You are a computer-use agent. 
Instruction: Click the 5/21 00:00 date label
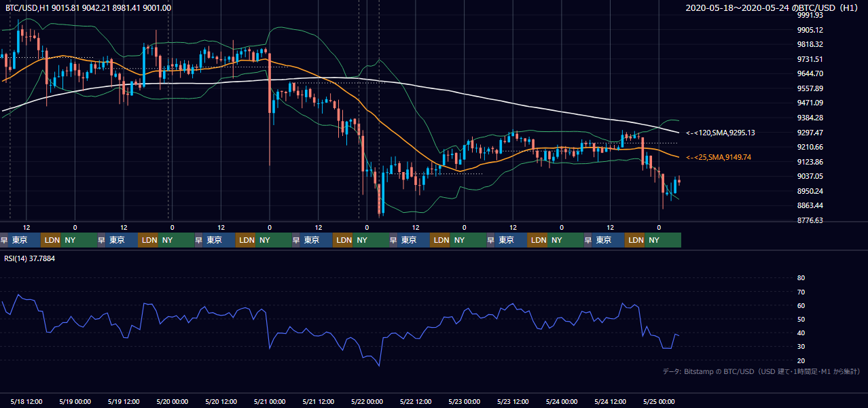[270, 402]
